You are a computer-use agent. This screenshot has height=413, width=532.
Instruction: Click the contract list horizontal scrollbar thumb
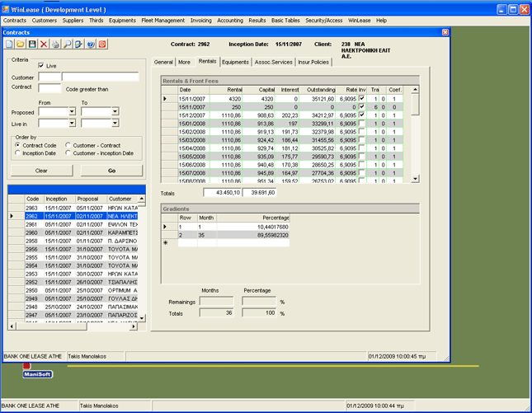click(51, 326)
